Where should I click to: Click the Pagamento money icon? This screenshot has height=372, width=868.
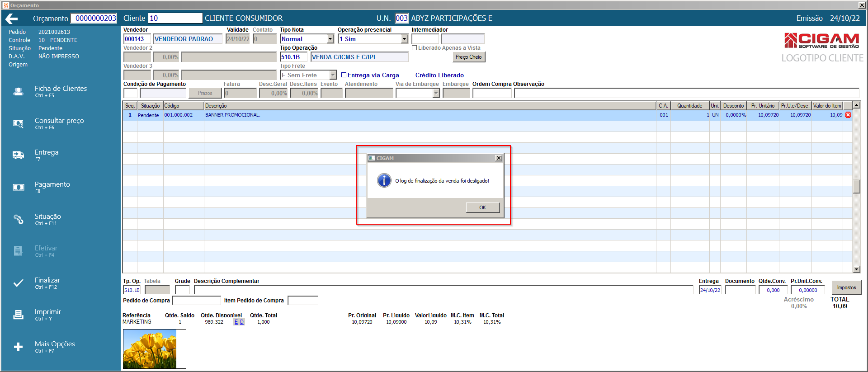tap(19, 188)
